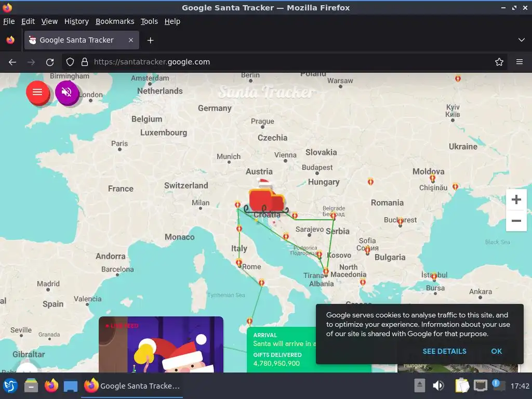
Task: Bookmark this page with the star icon
Action: 499,62
